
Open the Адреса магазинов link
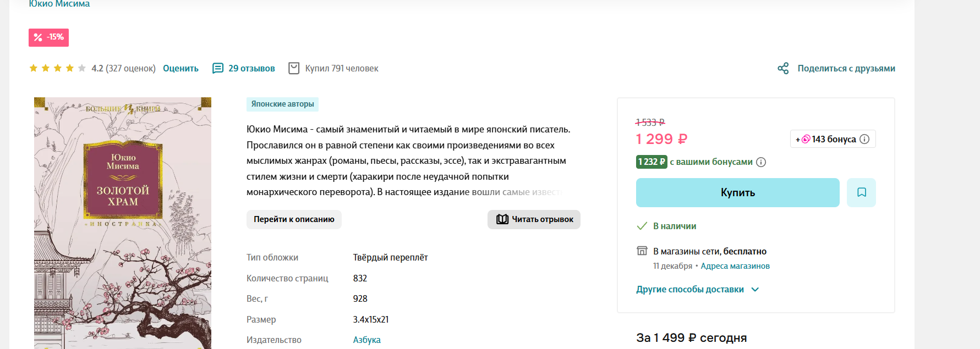(735, 266)
